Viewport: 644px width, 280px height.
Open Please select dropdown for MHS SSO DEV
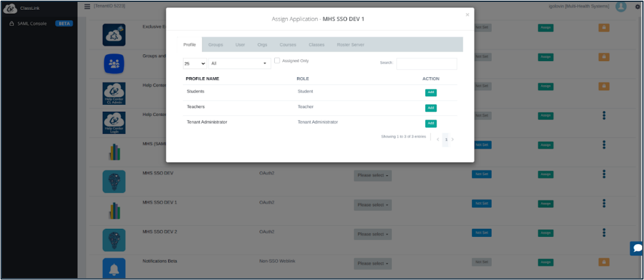pos(373,175)
